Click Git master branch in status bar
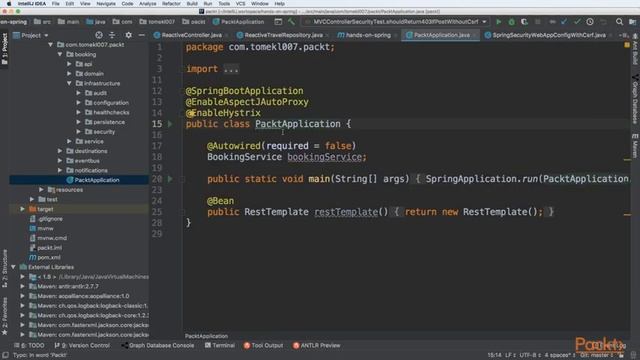The height and width of the screenshot is (360, 640). click(x=596, y=356)
